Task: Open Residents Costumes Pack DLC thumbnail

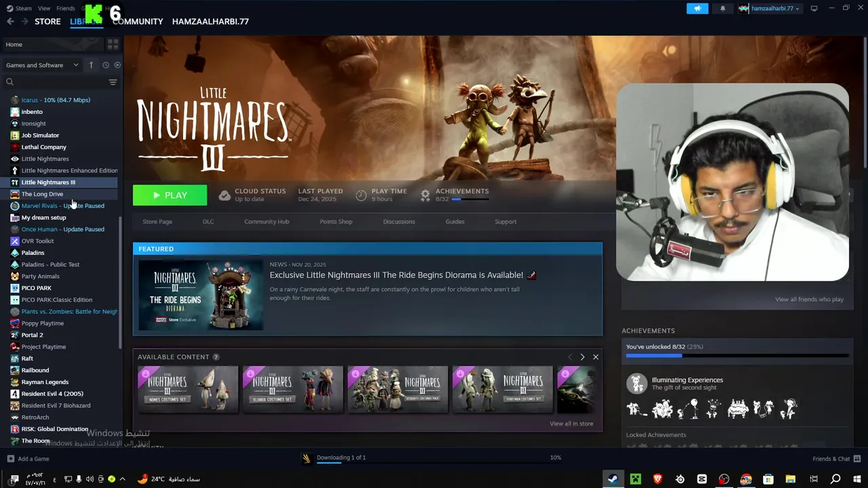Action: coord(397,389)
